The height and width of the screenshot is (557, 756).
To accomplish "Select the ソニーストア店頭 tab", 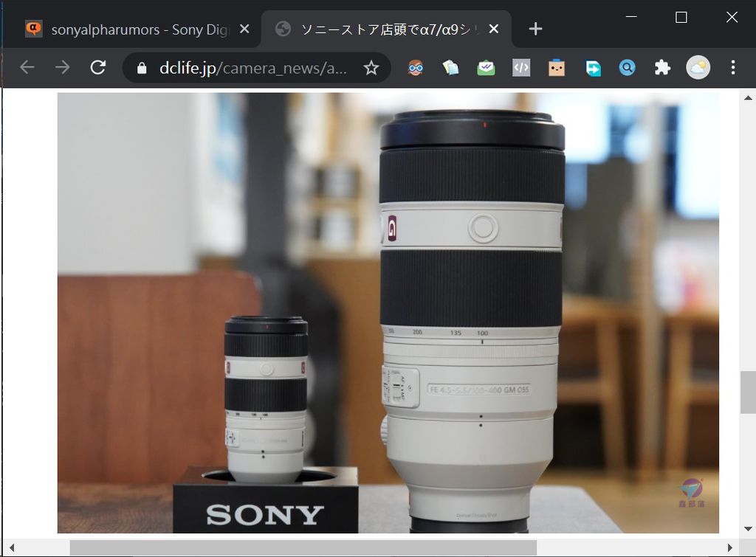I will pos(387,30).
